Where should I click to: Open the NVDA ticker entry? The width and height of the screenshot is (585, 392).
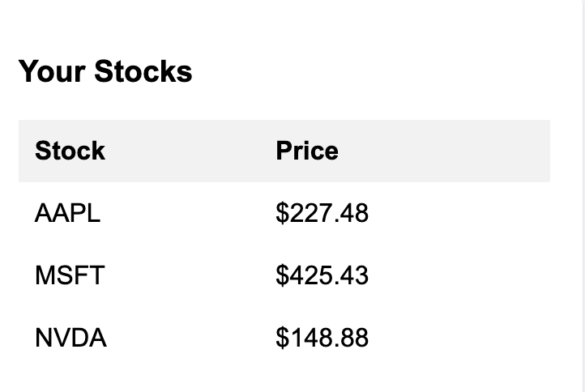click(x=70, y=337)
